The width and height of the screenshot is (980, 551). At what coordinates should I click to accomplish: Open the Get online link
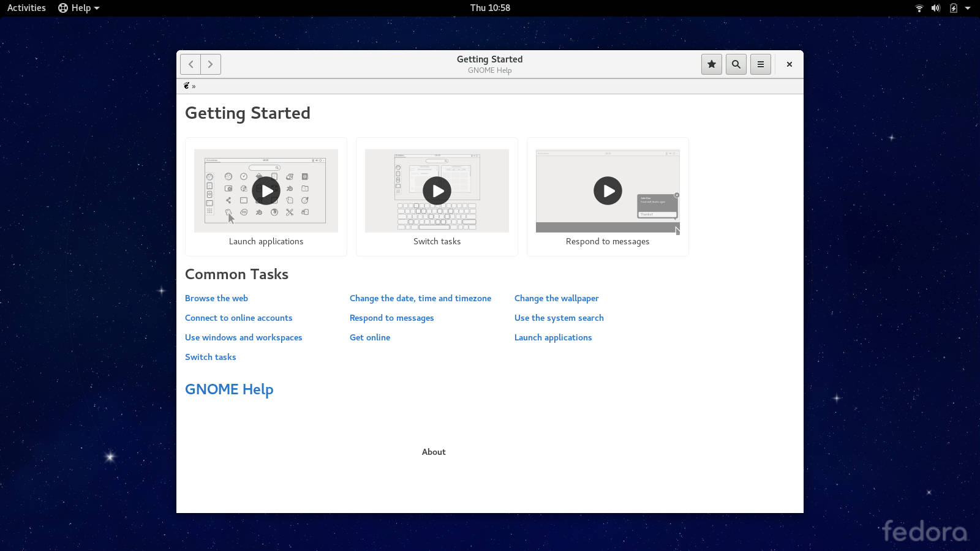click(x=369, y=337)
